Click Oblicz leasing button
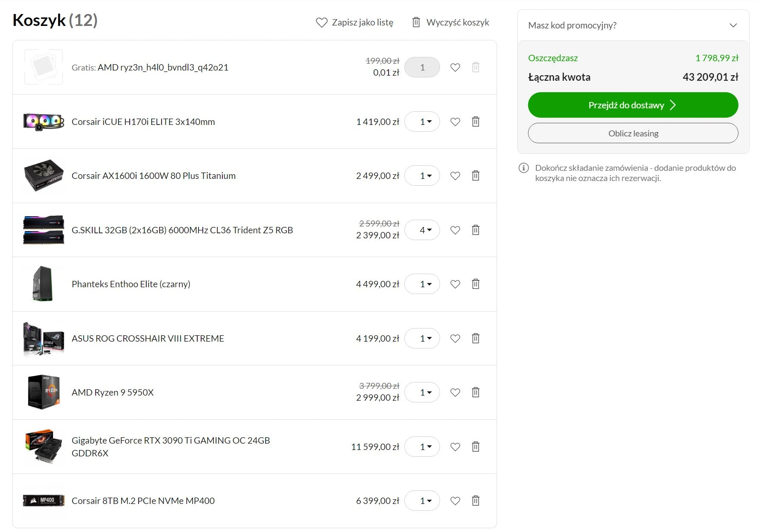The width and height of the screenshot is (758, 532). [x=633, y=133]
